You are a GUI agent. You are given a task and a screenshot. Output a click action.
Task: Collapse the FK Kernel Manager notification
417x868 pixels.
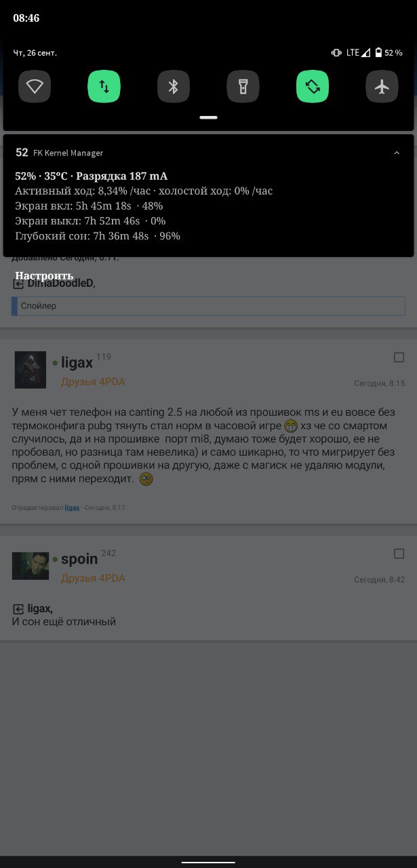click(x=397, y=153)
